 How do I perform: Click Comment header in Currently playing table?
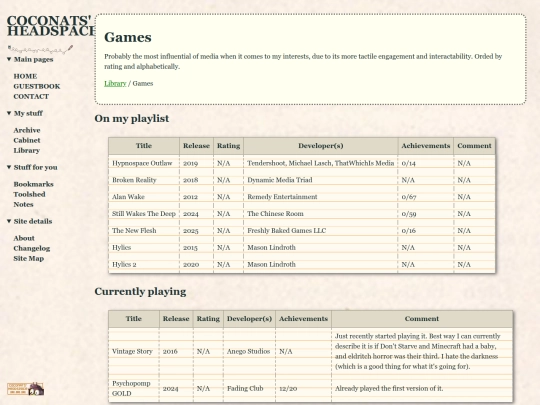[422, 319]
